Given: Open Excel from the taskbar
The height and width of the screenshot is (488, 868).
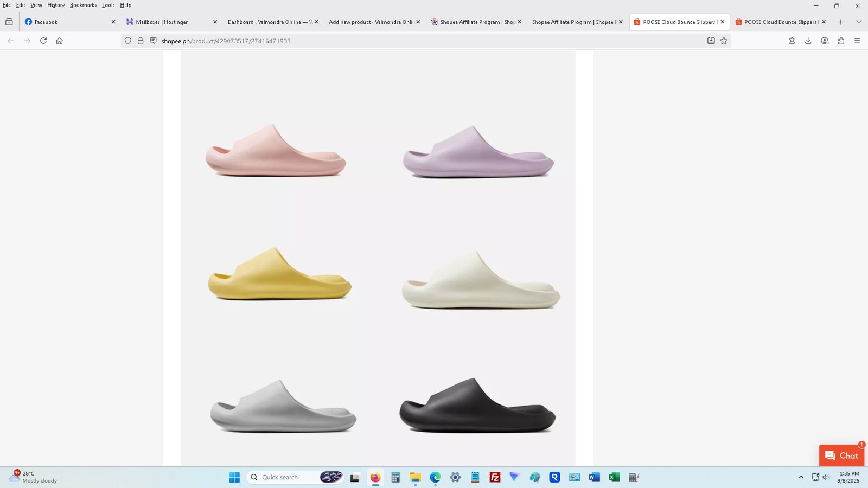Looking at the screenshot, I should point(614,477).
